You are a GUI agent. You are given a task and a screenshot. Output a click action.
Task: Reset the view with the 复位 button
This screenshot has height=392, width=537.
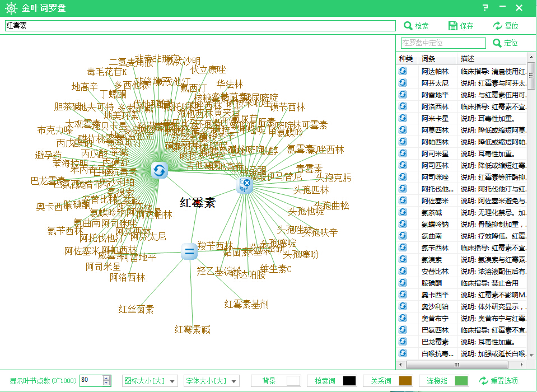[x=506, y=26]
